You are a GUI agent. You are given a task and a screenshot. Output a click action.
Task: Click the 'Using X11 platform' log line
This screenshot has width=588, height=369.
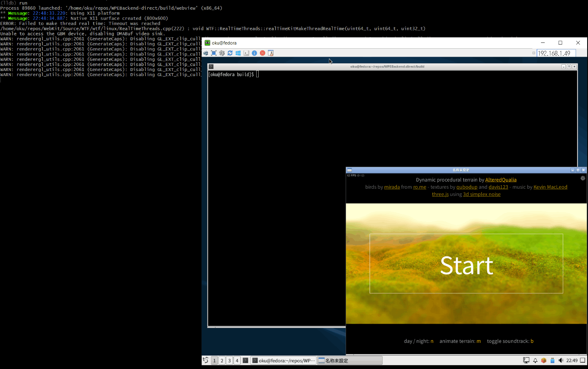click(60, 13)
